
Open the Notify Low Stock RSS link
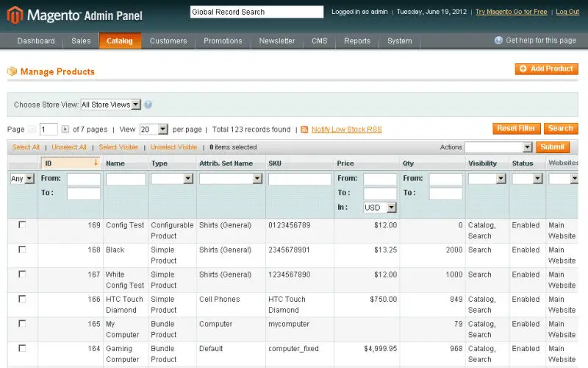(x=346, y=130)
